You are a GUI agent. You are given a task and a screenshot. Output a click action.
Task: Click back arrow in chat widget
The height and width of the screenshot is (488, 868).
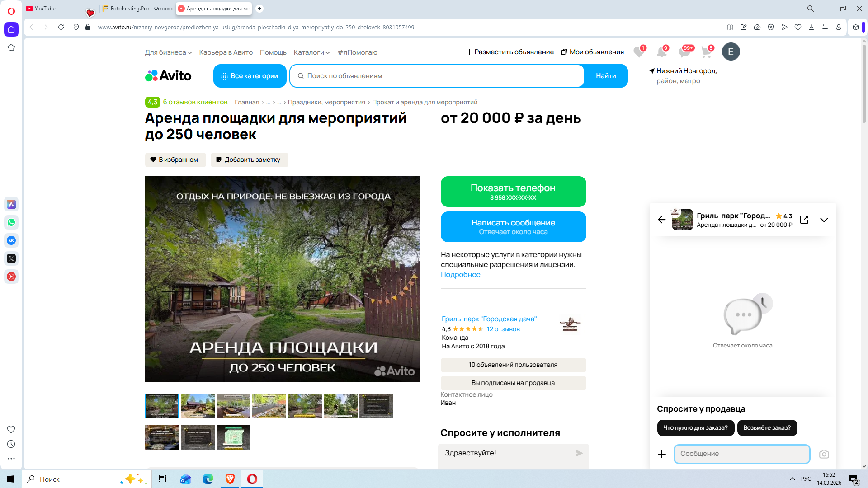662,220
